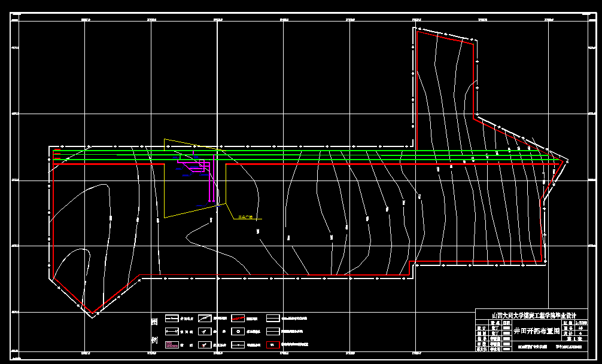Click the '例' legend heading character
The image size is (602, 364).
[154, 341]
